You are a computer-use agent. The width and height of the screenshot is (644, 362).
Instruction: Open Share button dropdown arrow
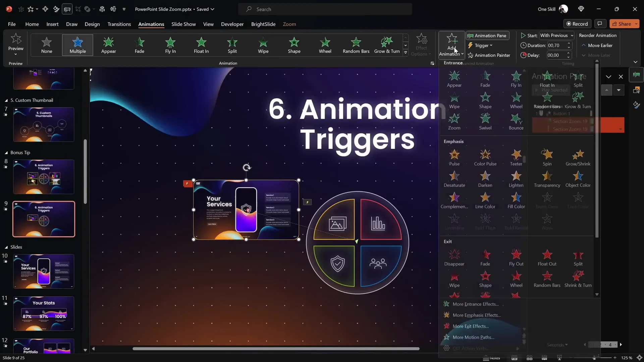pyautogui.click(x=636, y=24)
